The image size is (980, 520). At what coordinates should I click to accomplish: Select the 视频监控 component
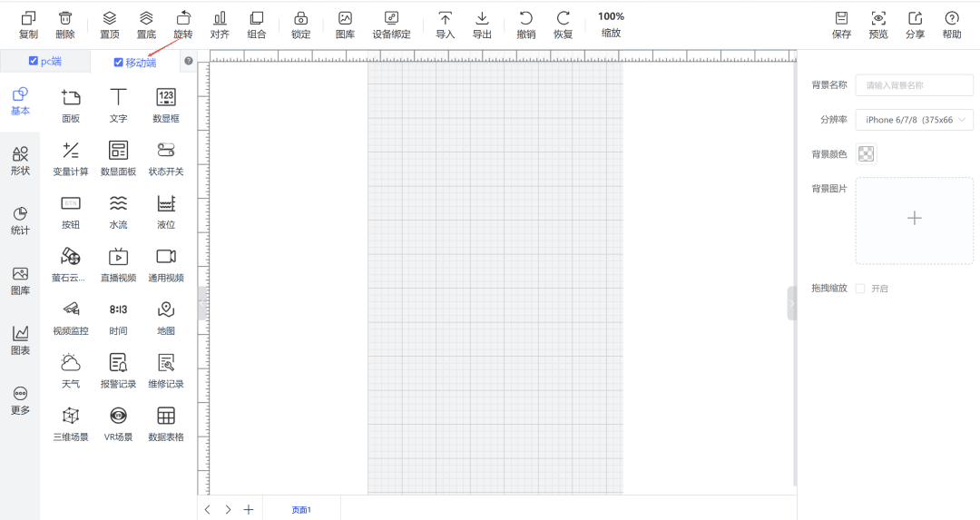[71, 319]
